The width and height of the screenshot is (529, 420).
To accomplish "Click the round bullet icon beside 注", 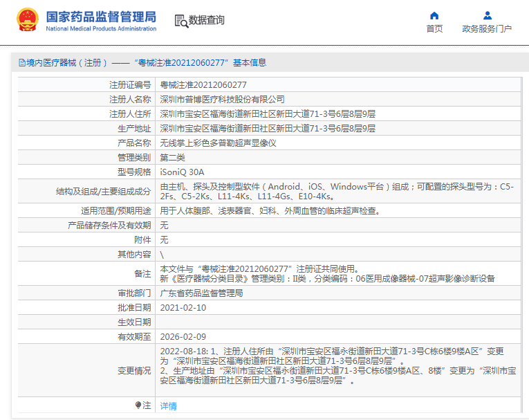I will pyautogui.click(x=138, y=405).
